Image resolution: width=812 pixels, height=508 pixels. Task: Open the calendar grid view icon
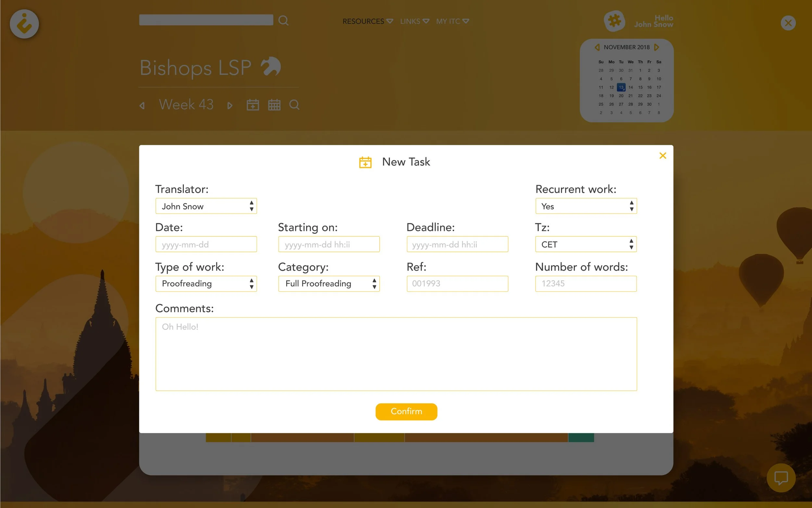274,105
